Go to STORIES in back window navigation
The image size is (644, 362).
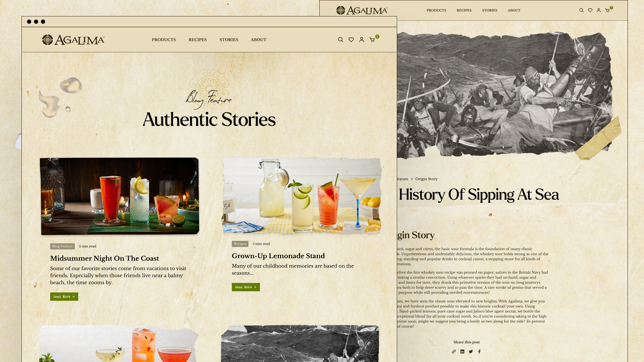pos(490,10)
